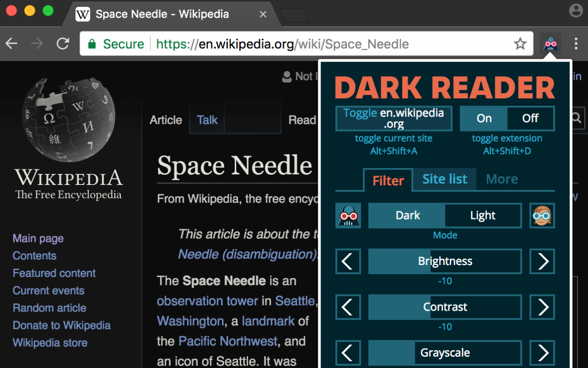
Task: Click the Wikipedia globe logo
Action: click(x=68, y=118)
